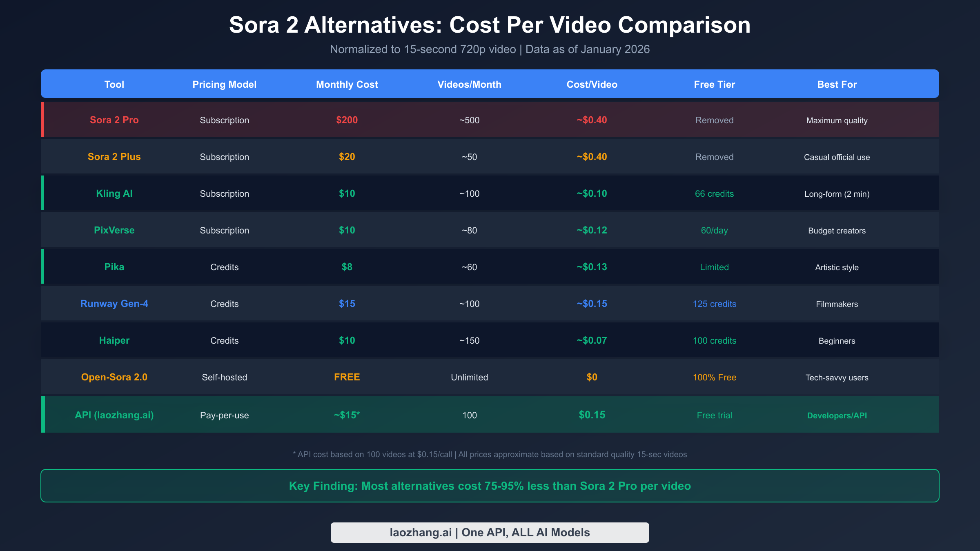This screenshot has width=980, height=551.
Task: Click the Sora 2 Pro row label
Action: (114, 120)
